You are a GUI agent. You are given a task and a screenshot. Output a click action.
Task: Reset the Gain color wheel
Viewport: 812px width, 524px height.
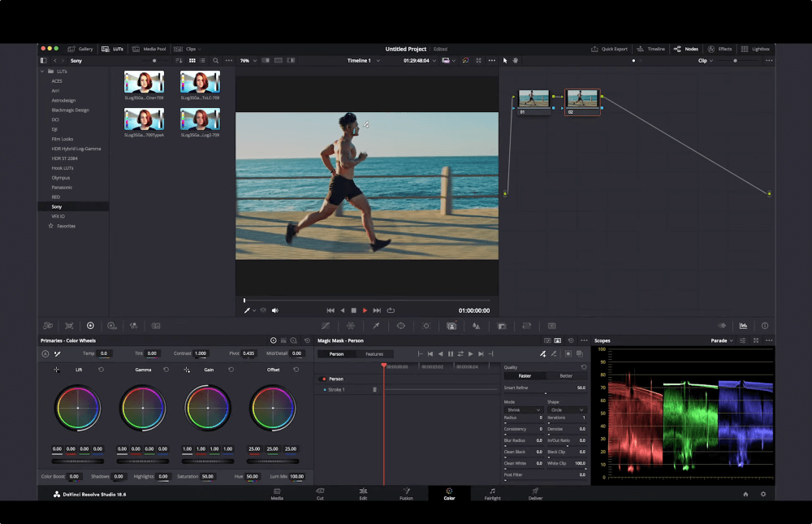tap(231, 370)
